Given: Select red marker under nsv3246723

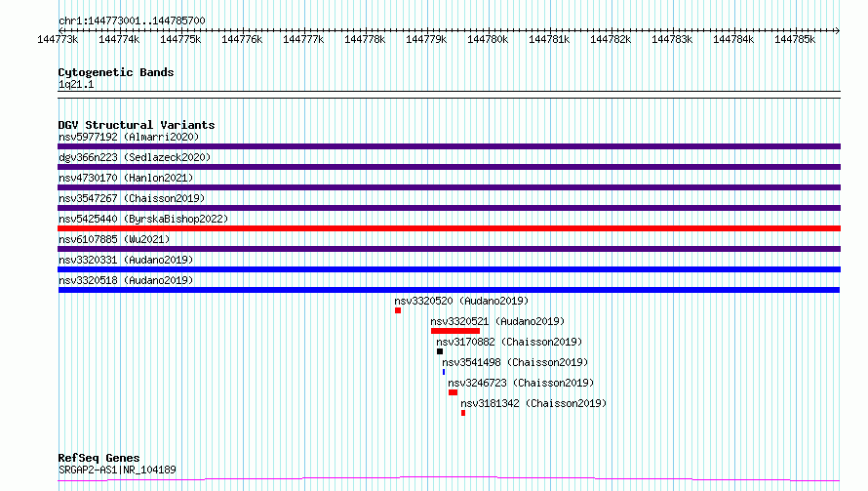Looking at the screenshot, I should pyautogui.click(x=453, y=392).
